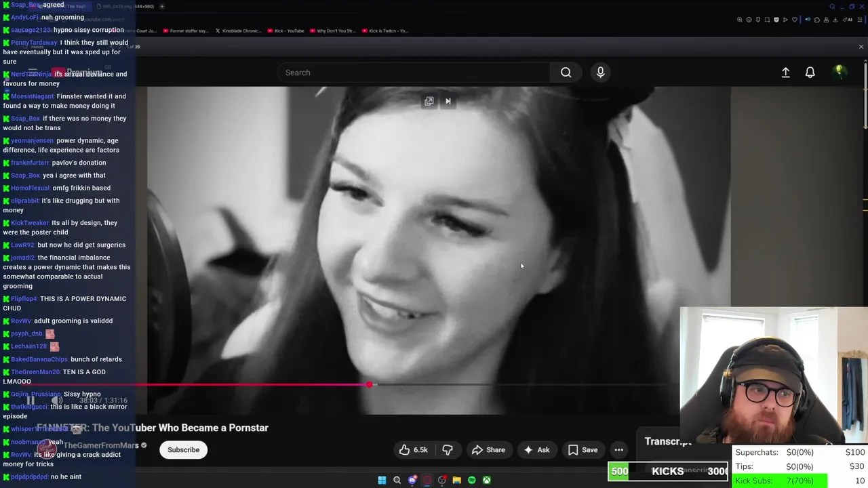868x488 pixels.
Task: Switch to the 'Former staffer say...' bookmark tab
Action: coord(184,30)
